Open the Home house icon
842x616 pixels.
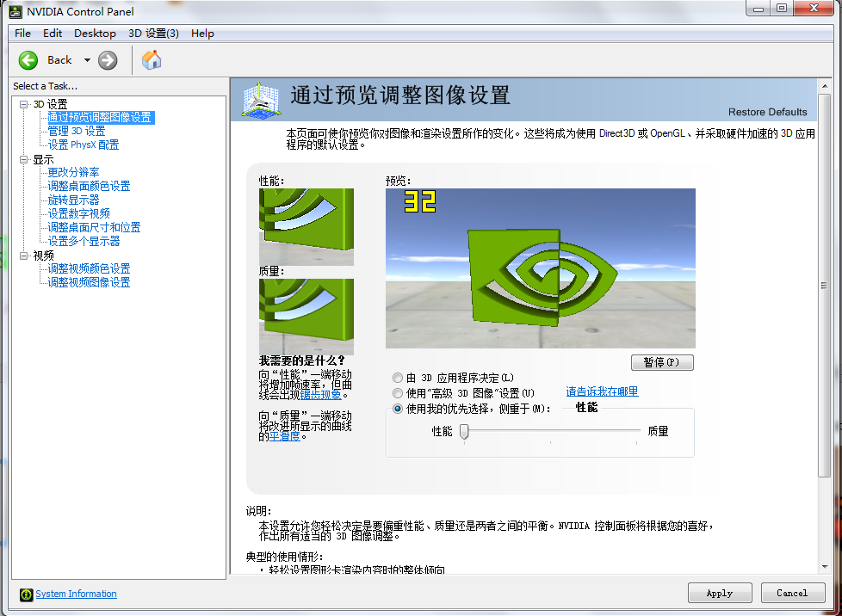[x=152, y=59]
